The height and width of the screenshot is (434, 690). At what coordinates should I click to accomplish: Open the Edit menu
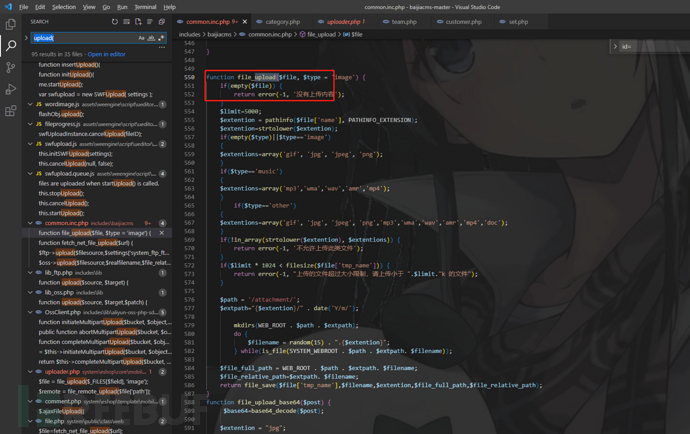point(40,7)
